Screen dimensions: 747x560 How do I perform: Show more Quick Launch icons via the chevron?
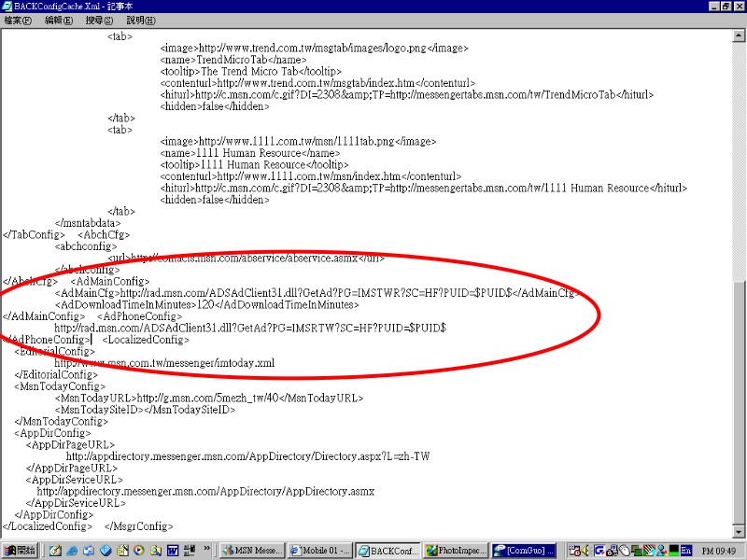[206, 549]
